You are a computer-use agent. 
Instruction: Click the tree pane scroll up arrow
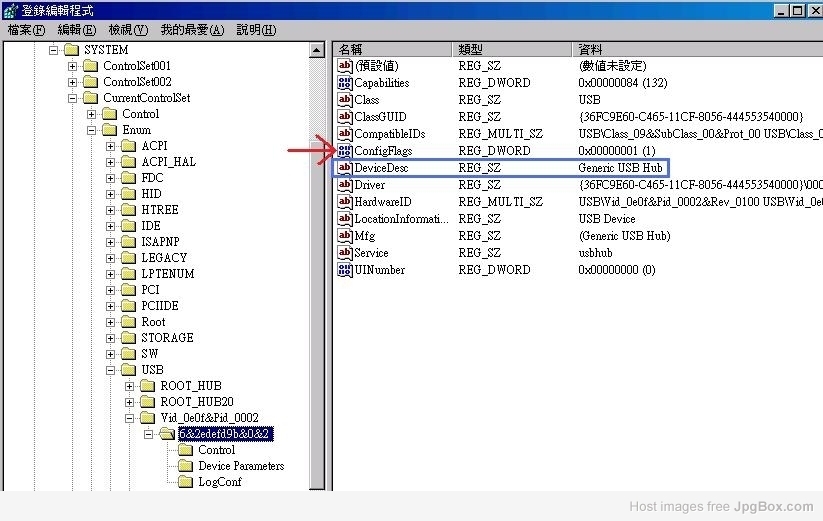click(317, 50)
